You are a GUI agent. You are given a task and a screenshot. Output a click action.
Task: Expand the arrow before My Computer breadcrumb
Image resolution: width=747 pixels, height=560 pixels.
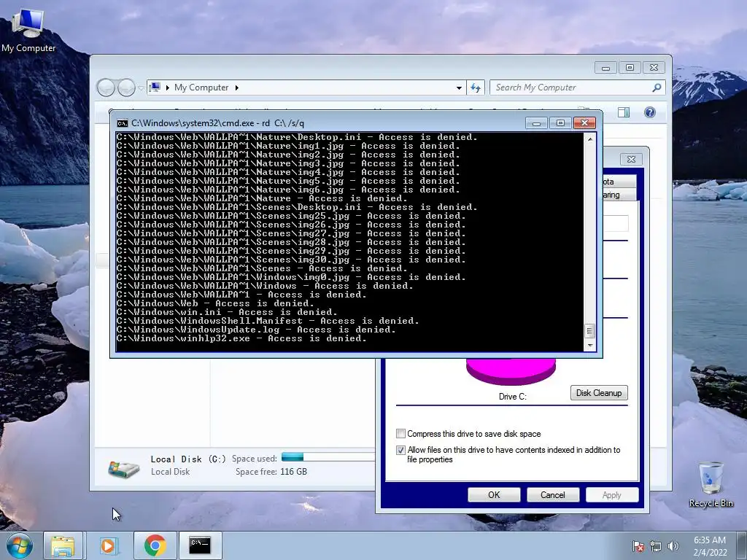click(x=168, y=87)
